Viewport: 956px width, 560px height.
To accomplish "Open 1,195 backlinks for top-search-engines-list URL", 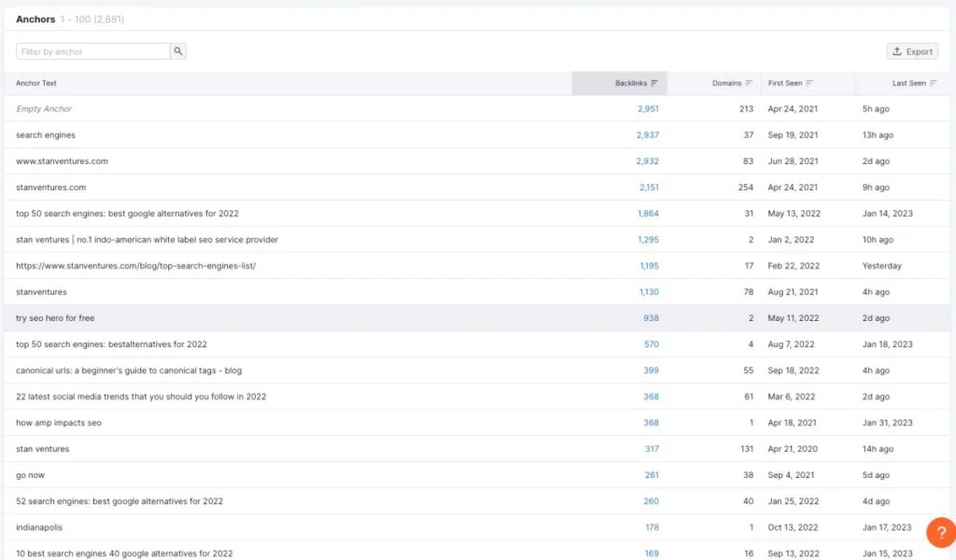I will (648, 266).
